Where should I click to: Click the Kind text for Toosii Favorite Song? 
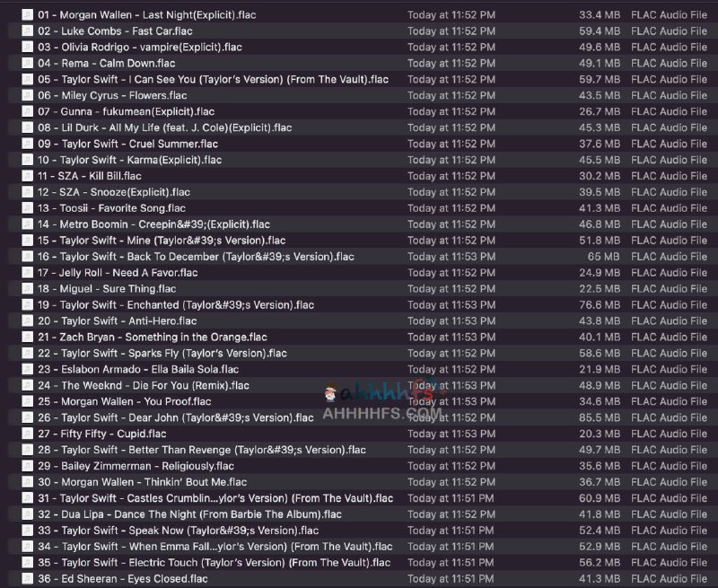669,208
